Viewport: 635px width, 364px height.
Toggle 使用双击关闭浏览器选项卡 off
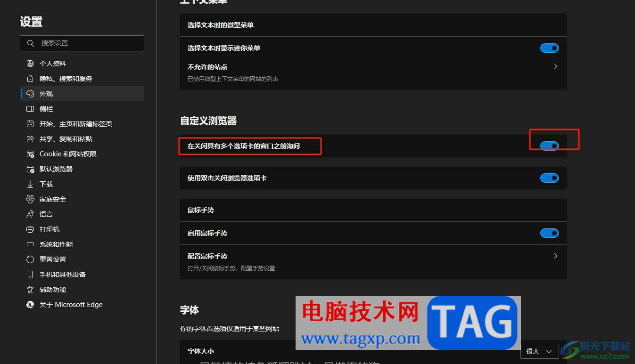click(x=549, y=178)
